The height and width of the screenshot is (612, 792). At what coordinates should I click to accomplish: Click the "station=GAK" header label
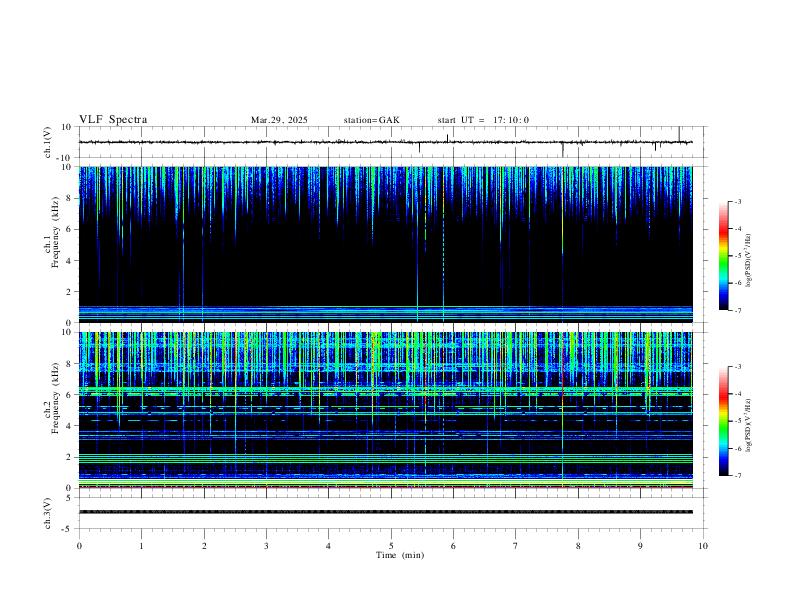coord(371,120)
